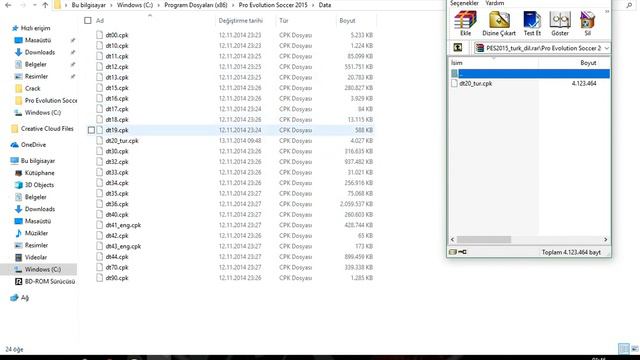
Task: Sort files by Değiştirme tarihi column
Action: click(240, 20)
